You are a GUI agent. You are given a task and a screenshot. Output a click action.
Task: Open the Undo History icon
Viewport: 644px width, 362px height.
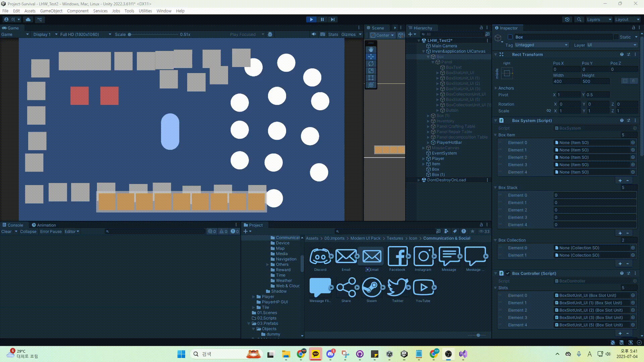(567, 19)
